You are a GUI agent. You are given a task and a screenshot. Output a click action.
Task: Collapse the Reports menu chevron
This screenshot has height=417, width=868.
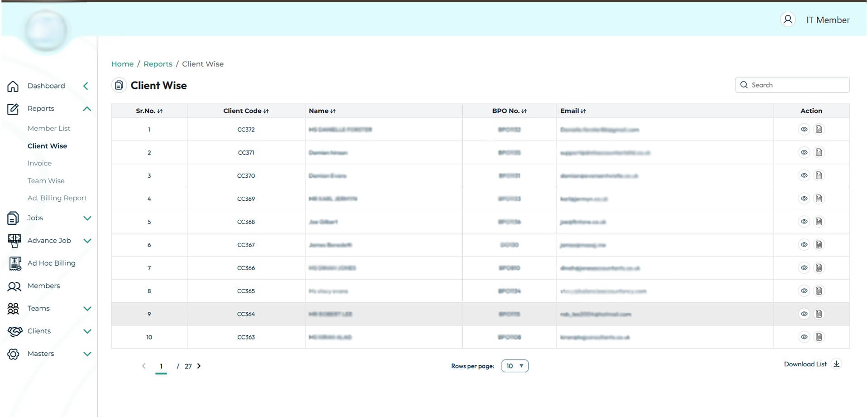pyautogui.click(x=87, y=109)
